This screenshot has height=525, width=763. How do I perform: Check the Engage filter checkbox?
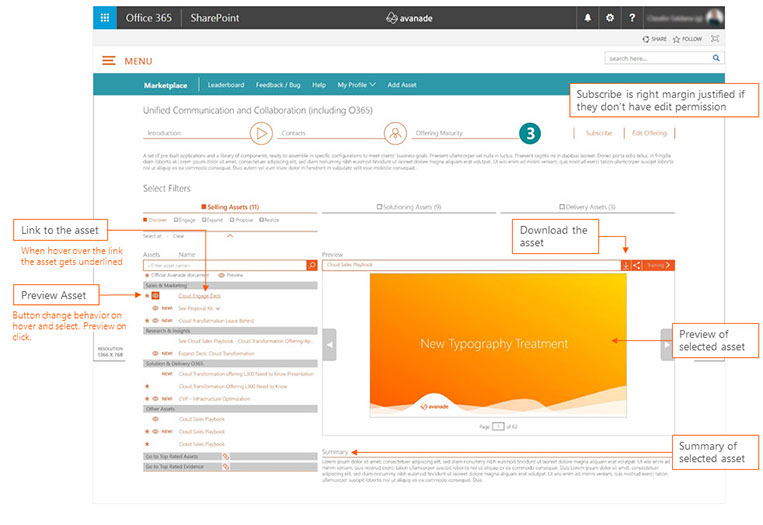coord(176,219)
